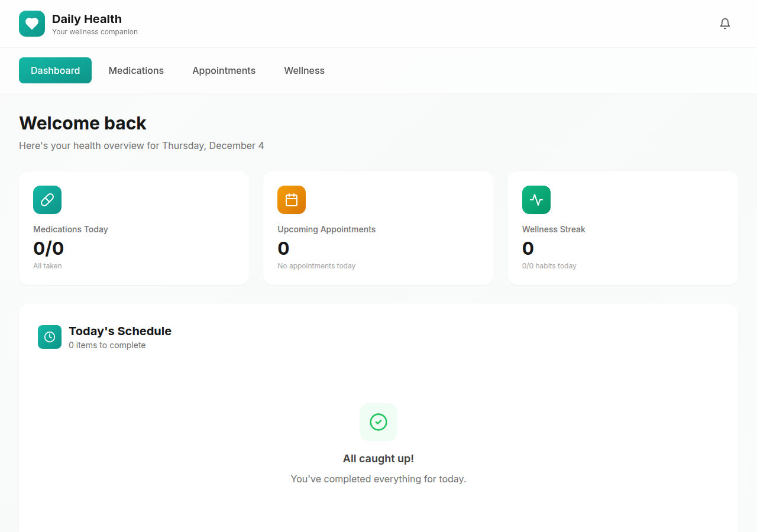Image resolution: width=757 pixels, height=532 pixels.
Task: Click the Welcome back heading
Action: pos(83,123)
